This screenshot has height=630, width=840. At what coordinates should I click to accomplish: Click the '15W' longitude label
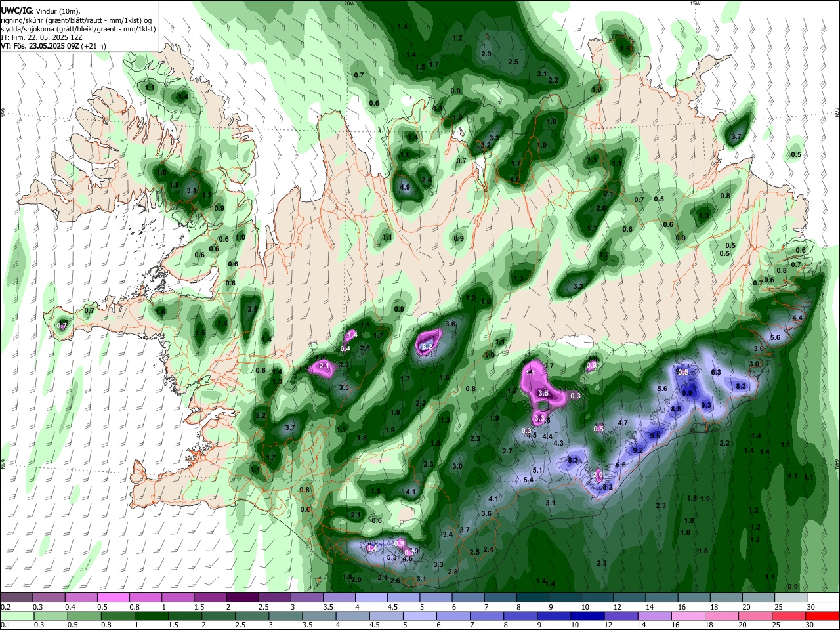695,3
